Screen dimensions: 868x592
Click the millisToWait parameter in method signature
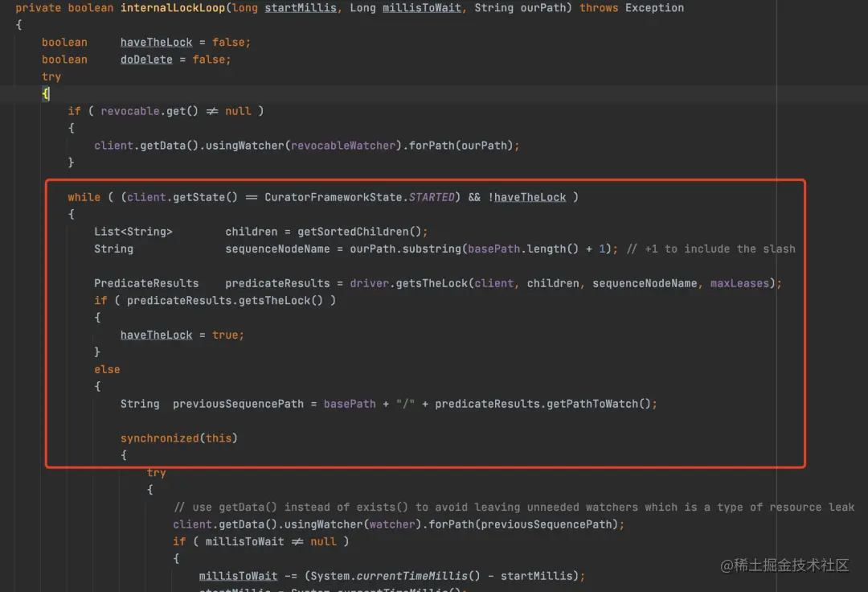point(422,8)
